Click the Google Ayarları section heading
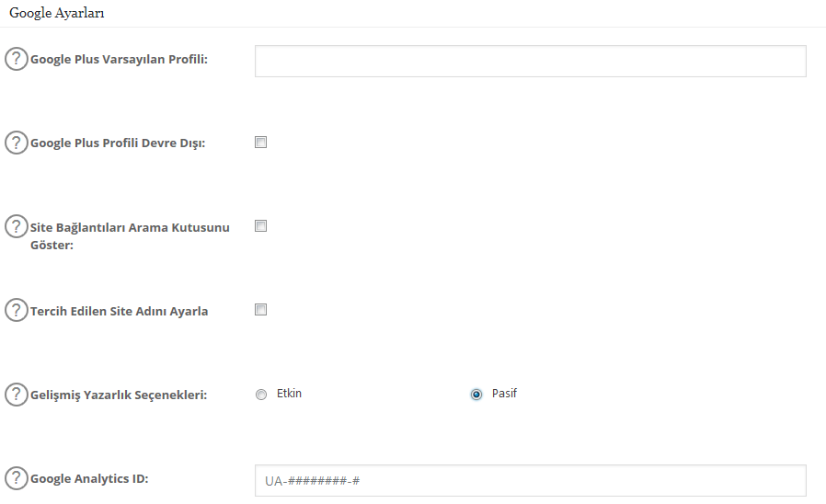 57,13
